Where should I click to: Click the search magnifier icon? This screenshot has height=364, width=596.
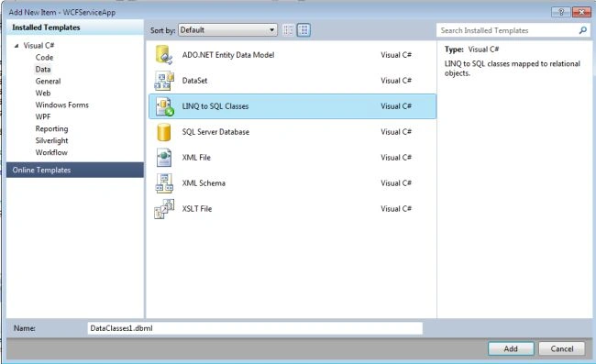(582, 30)
